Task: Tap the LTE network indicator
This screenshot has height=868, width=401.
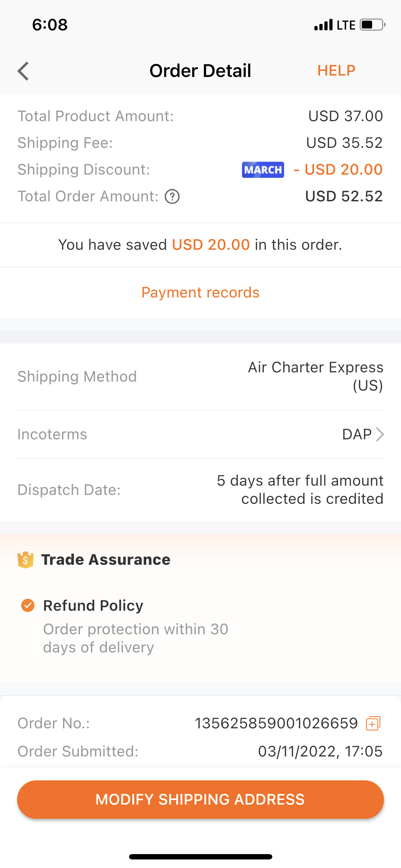Action: click(346, 25)
